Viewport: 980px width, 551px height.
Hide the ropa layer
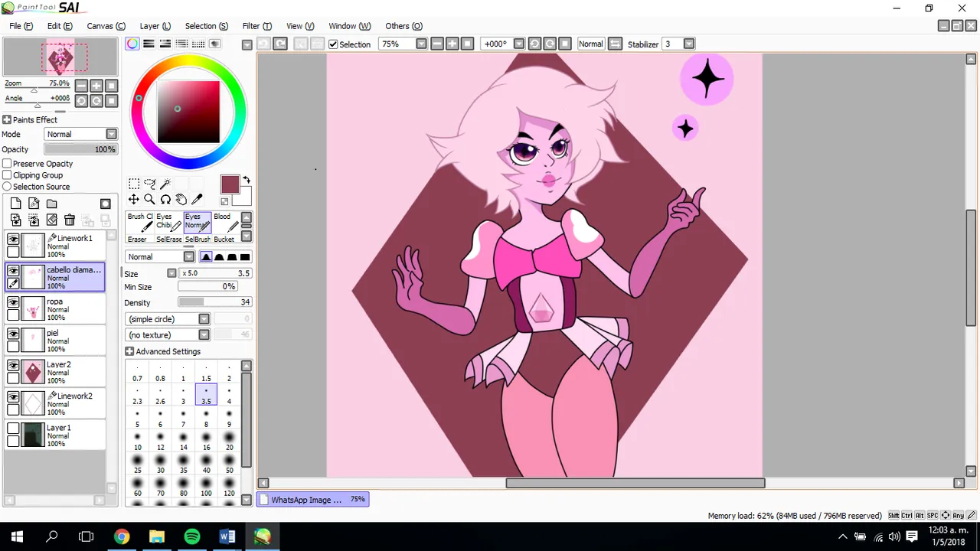click(13, 302)
